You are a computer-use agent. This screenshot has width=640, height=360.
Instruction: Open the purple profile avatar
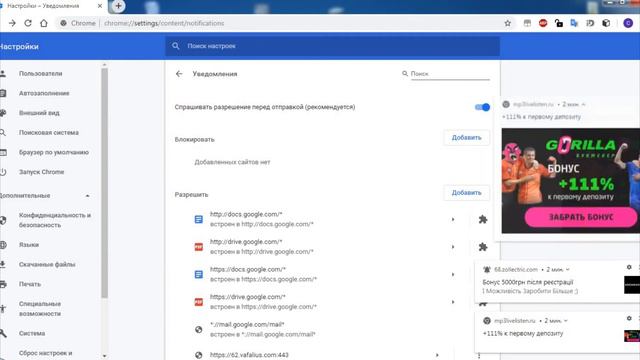pos(628,23)
